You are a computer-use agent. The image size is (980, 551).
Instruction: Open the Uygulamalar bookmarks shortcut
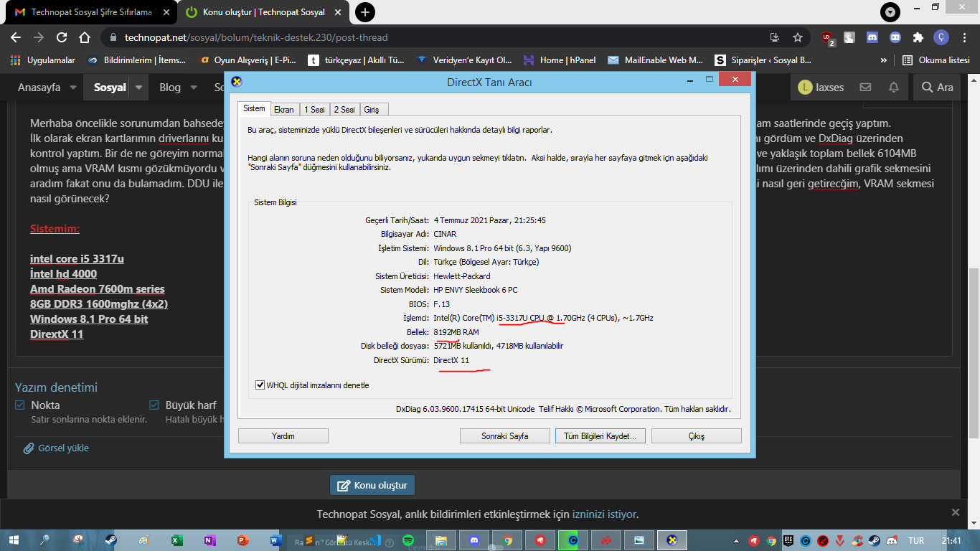(43, 60)
